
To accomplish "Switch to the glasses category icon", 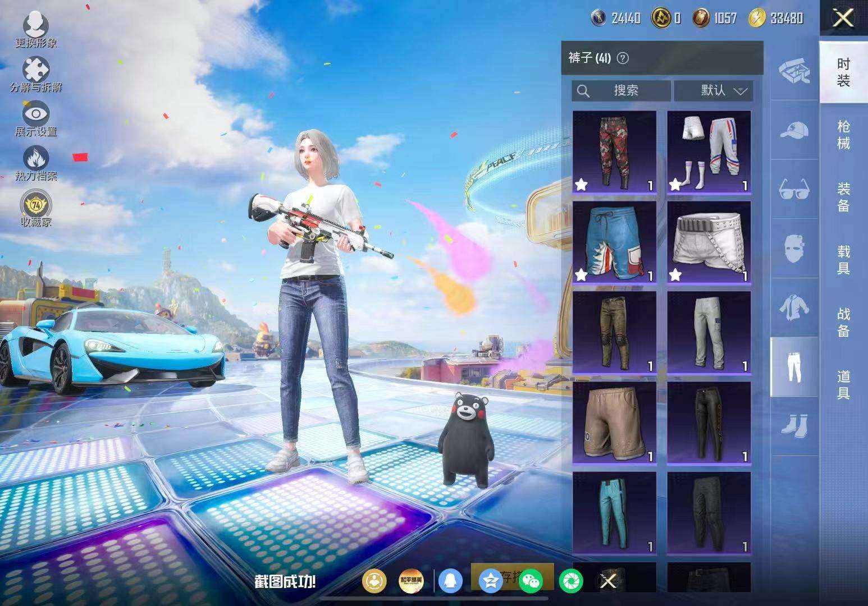I will [794, 189].
